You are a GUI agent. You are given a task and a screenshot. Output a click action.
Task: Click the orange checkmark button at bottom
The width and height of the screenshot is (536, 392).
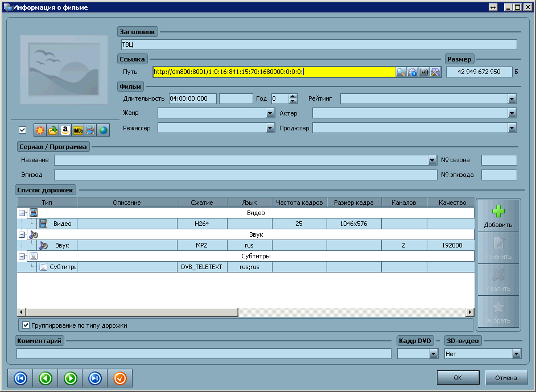(119, 378)
